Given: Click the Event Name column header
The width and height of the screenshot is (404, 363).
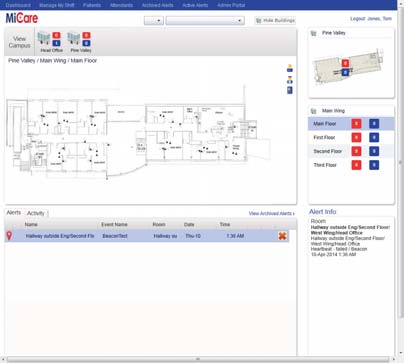Looking at the screenshot, I should click(114, 225).
